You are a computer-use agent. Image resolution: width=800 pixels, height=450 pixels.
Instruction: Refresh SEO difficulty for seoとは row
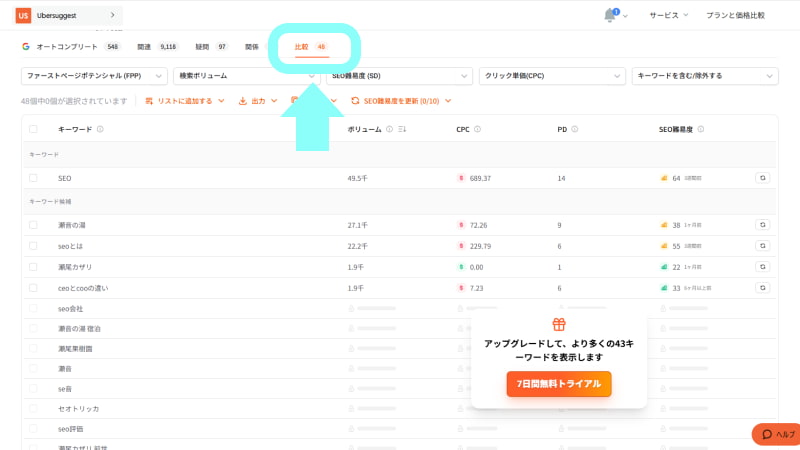tap(762, 246)
